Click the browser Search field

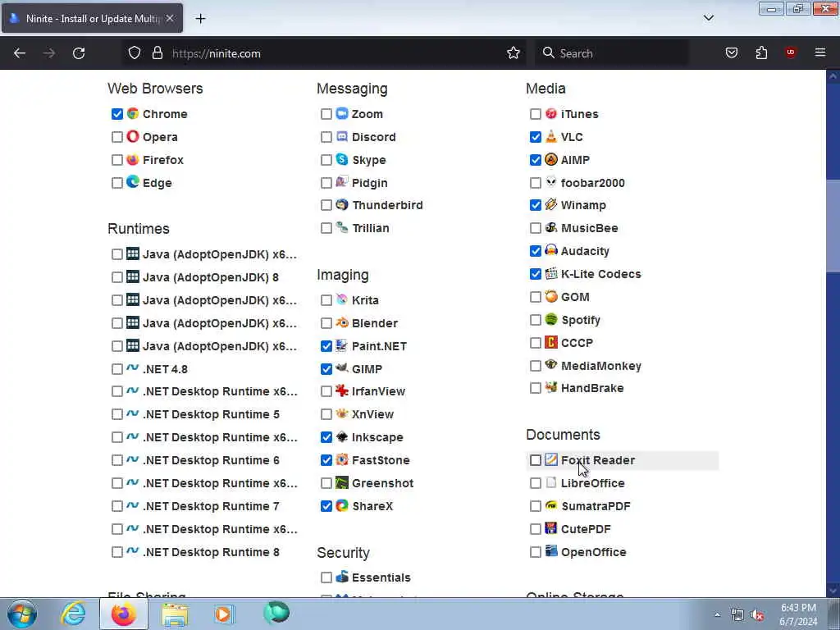click(612, 52)
